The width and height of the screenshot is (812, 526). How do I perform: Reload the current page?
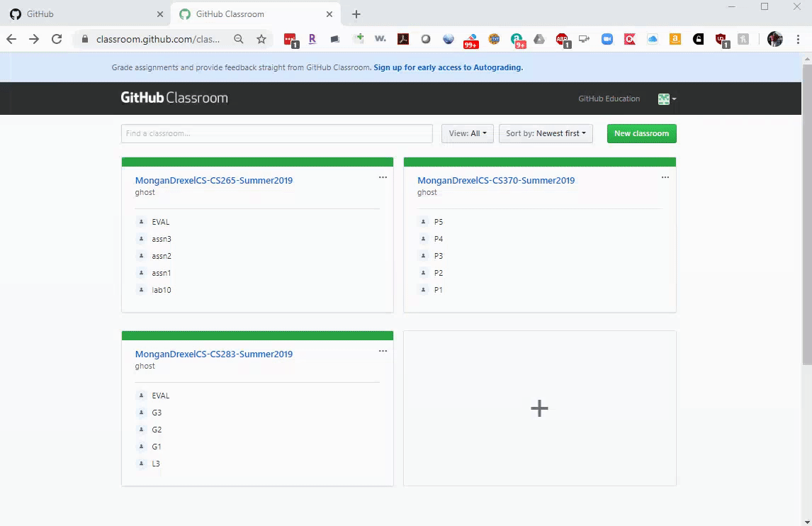[x=57, y=39]
